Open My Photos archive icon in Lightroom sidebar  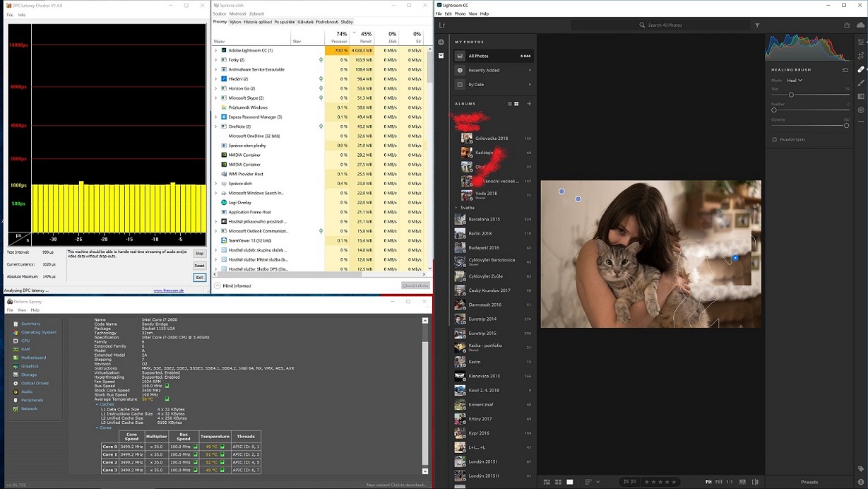[441, 55]
